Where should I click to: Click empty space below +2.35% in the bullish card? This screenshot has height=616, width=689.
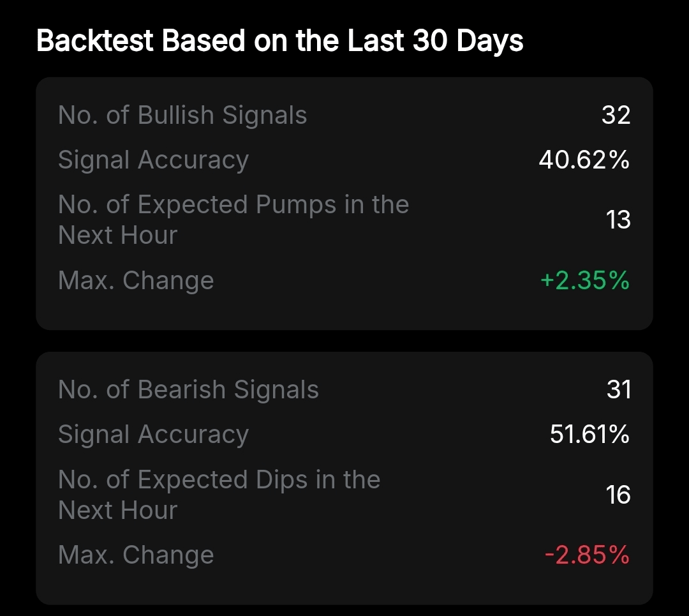[584, 313]
